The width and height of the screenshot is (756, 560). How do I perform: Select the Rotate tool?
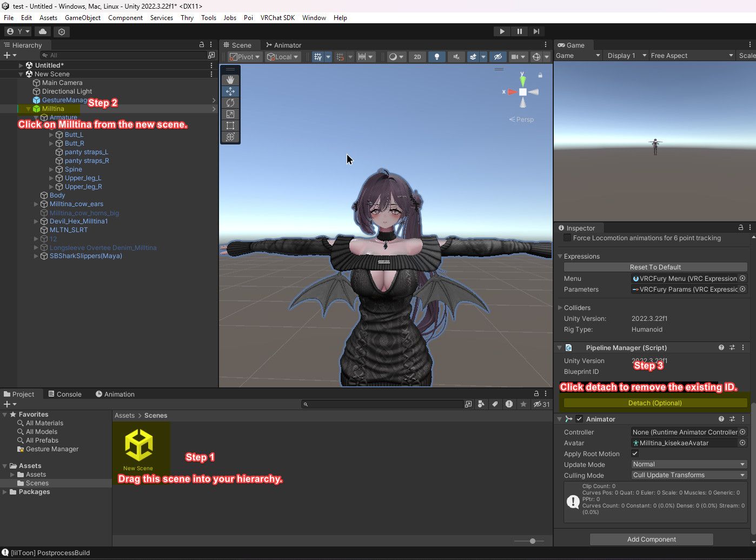pos(230,103)
